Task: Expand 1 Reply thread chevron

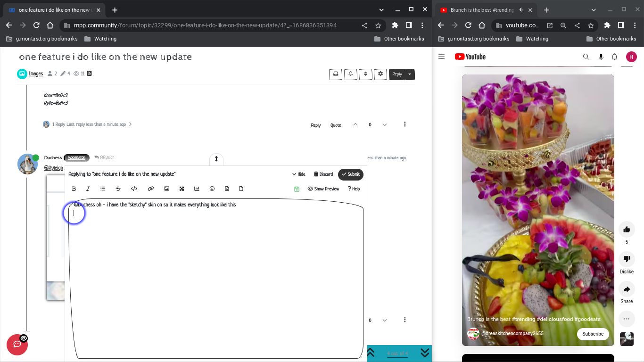Action: (x=131, y=124)
